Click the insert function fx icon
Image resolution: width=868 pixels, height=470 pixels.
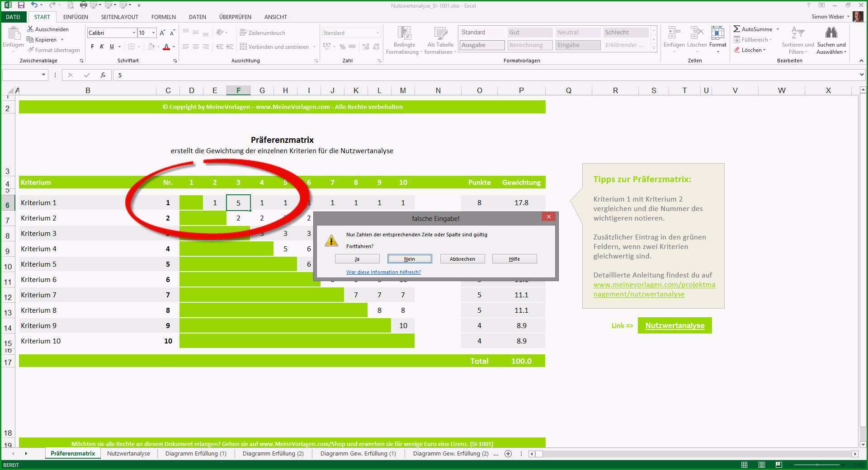point(103,75)
